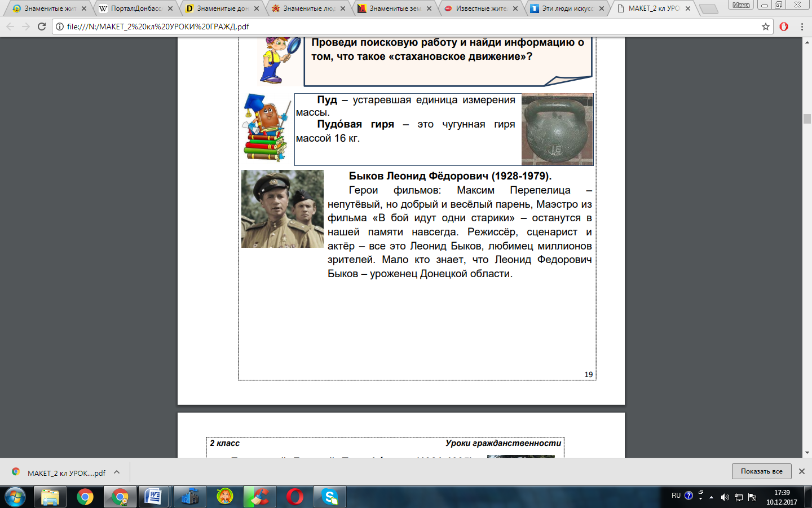Focus the address bar with file URL
812x508 pixels.
pyautogui.click(x=412, y=27)
